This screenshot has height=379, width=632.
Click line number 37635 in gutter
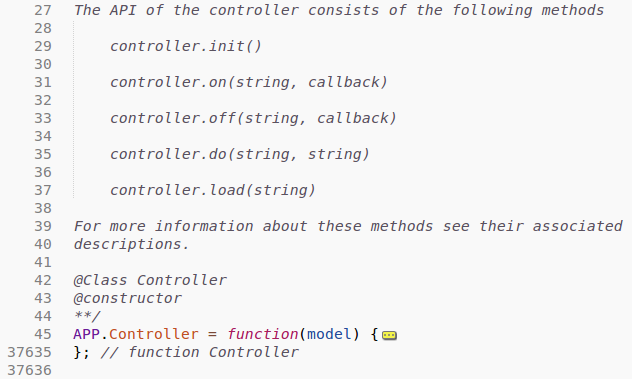pos(29,352)
